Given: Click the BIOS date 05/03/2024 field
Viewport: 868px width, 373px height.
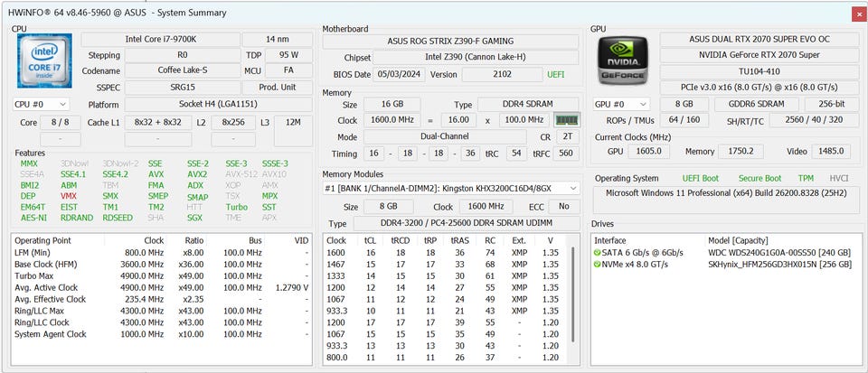Looking at the screenshot, I should click(x=401, y=74).
